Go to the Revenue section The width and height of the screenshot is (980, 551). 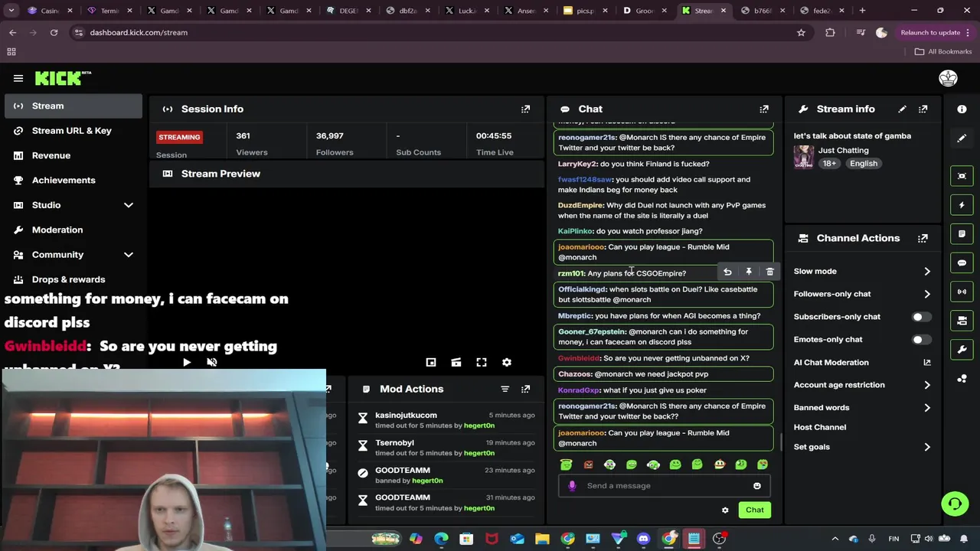(x=73, y=155)
